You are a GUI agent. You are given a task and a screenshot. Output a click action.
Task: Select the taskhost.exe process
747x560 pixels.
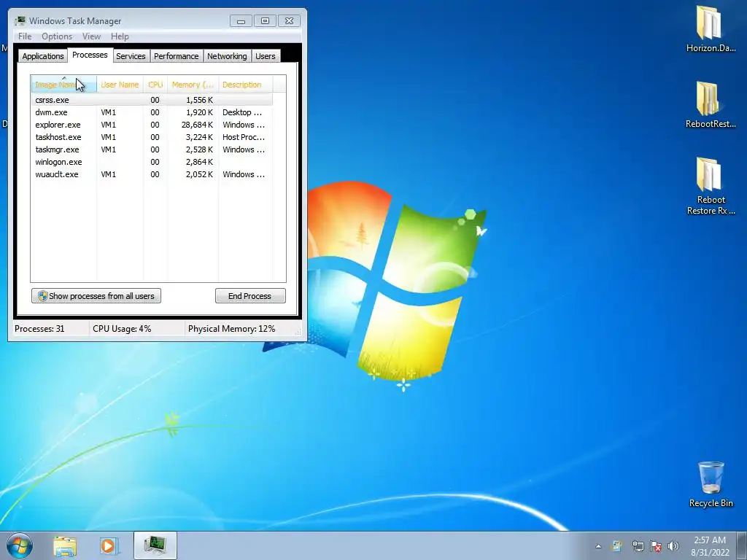click(x=152, y=137)
